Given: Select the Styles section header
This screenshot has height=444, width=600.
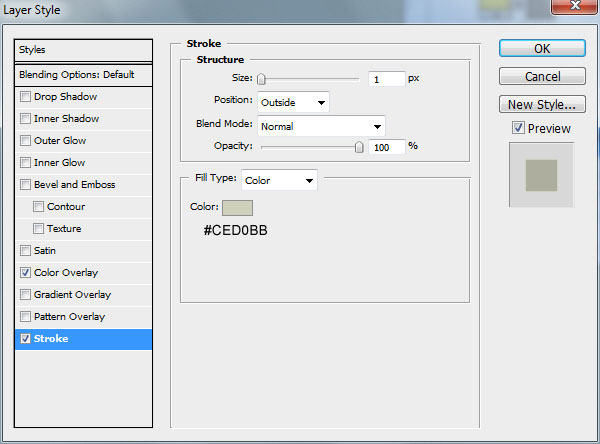Looking at the screenshot, I should click(83, 50).
